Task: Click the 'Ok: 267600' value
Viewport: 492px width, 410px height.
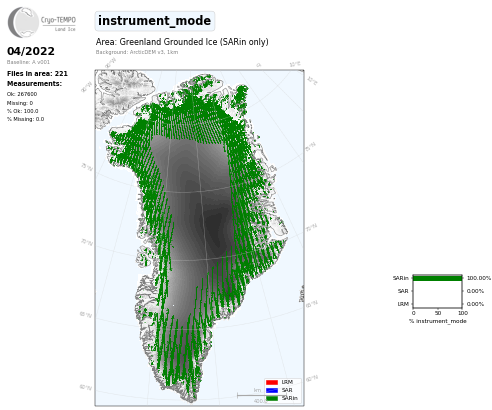Action: pos(22,94)
